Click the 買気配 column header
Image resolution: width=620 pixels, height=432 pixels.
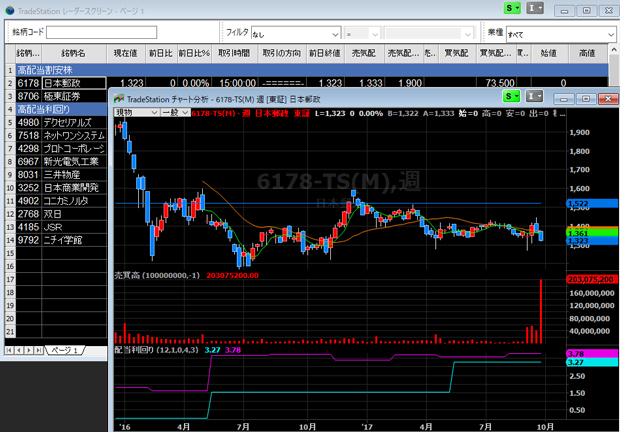tap(456, 53)
